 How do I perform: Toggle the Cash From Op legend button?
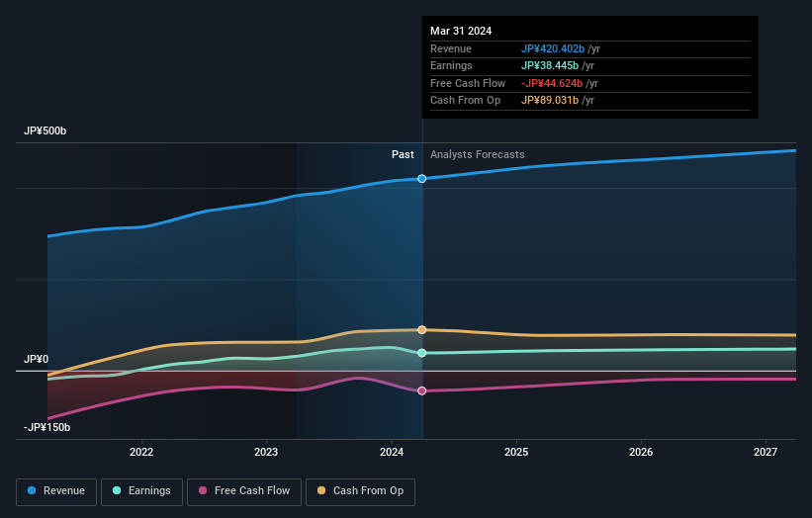click(360, 491)
